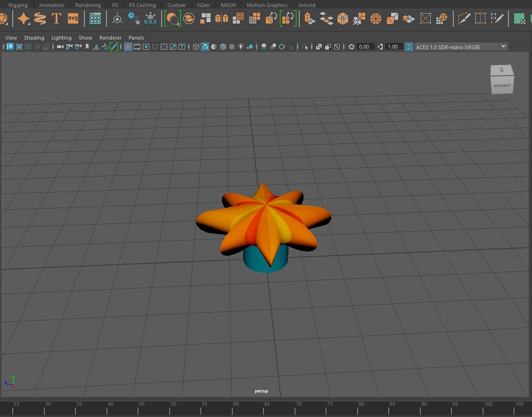Viewport: 532px width, 417px height.
Task: Click the RIGHT face of the view cube
Action: pos(502,86)
